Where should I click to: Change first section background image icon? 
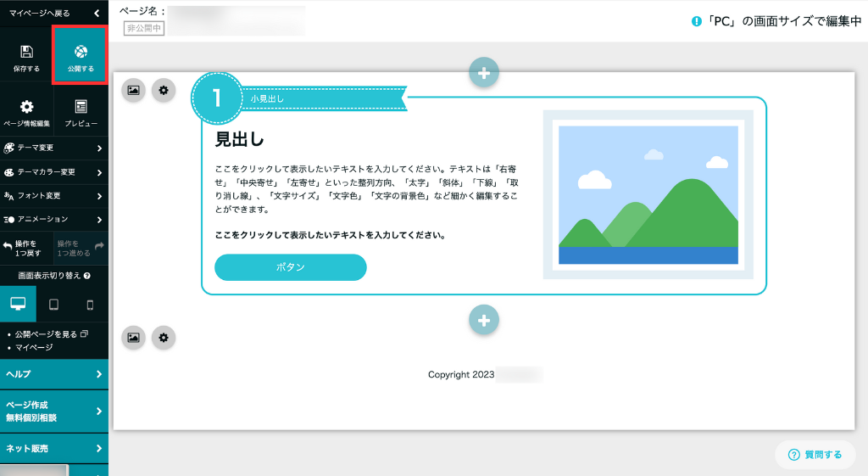(133, 90)
